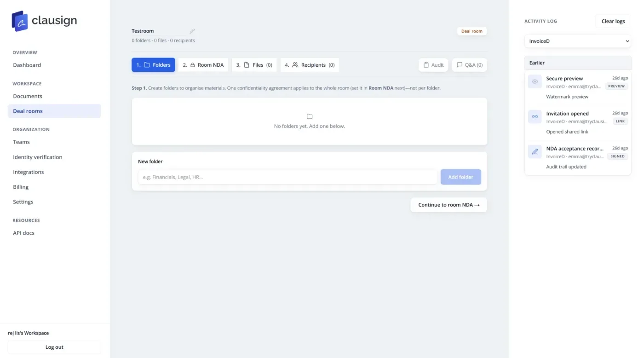
Task: Click the 'Opened shared link' log text
Action: [567, 132]
